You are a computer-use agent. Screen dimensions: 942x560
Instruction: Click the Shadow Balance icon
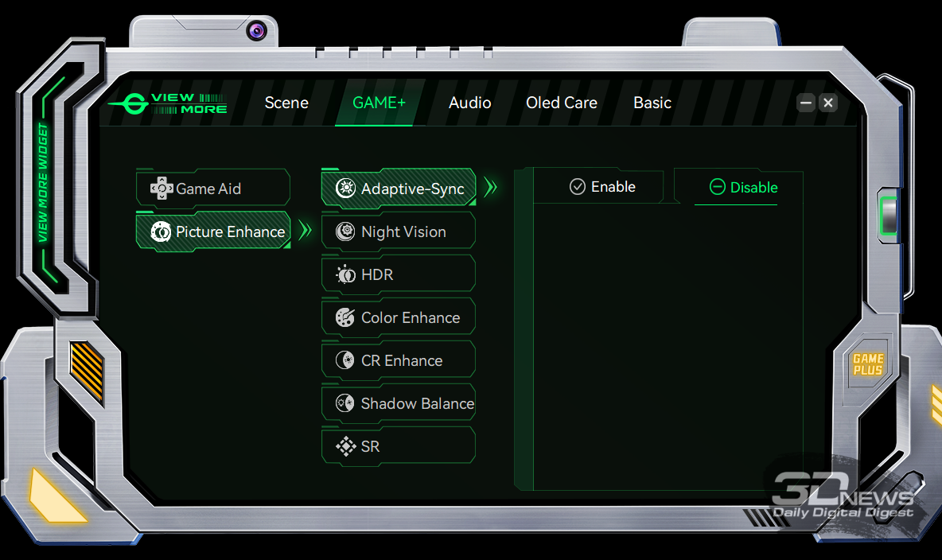pos(345,403)
